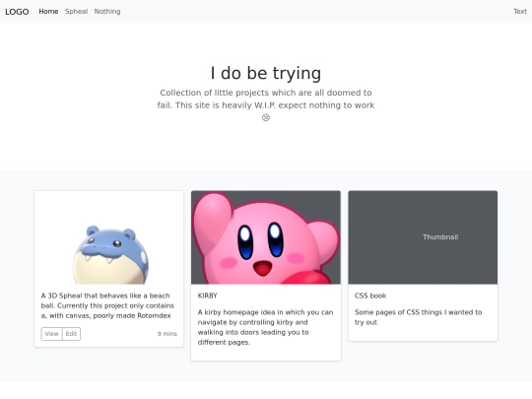Select the Nothing nav link
The height and width of the screenshot is (399, 532).
(x=107, y=12)
